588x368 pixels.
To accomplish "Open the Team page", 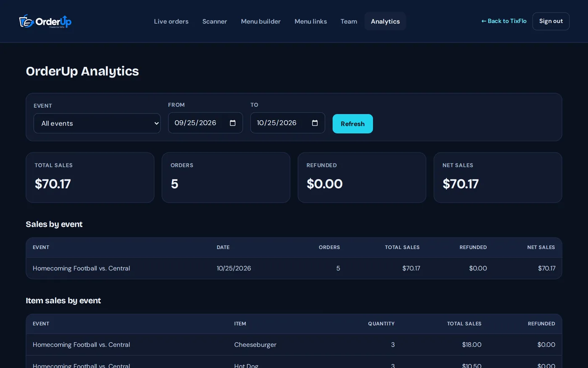I will coord(349,21).
